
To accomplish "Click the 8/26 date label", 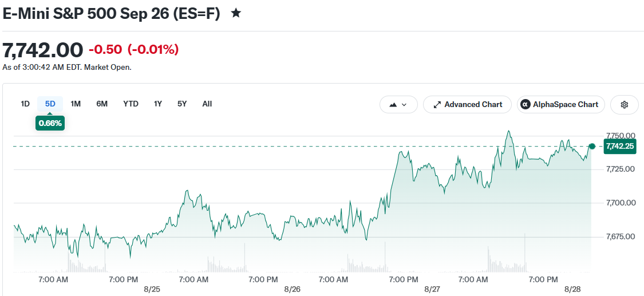I will tap(292, 290).
